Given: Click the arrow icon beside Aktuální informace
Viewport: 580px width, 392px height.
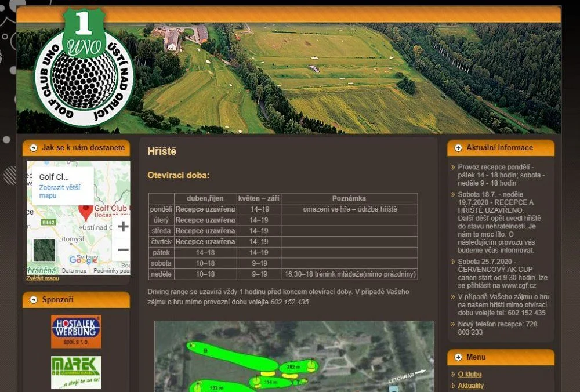Looking at the screenshot, I should point(458,148).
